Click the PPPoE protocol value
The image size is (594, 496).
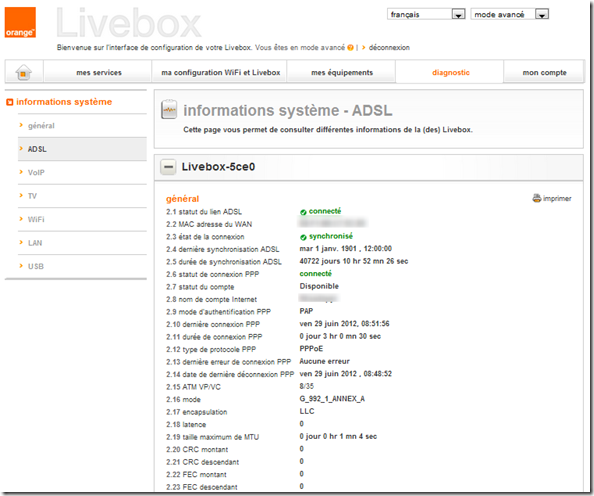311,349
